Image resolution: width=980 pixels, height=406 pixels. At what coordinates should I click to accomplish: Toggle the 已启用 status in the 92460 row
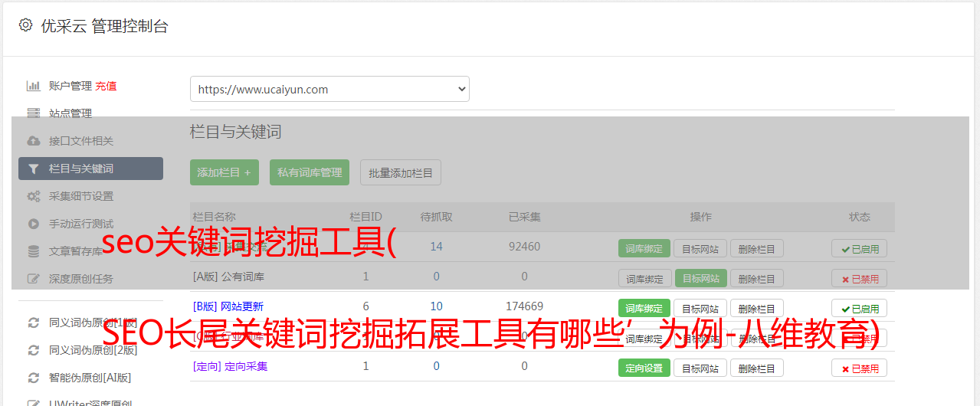click(860, 248)
